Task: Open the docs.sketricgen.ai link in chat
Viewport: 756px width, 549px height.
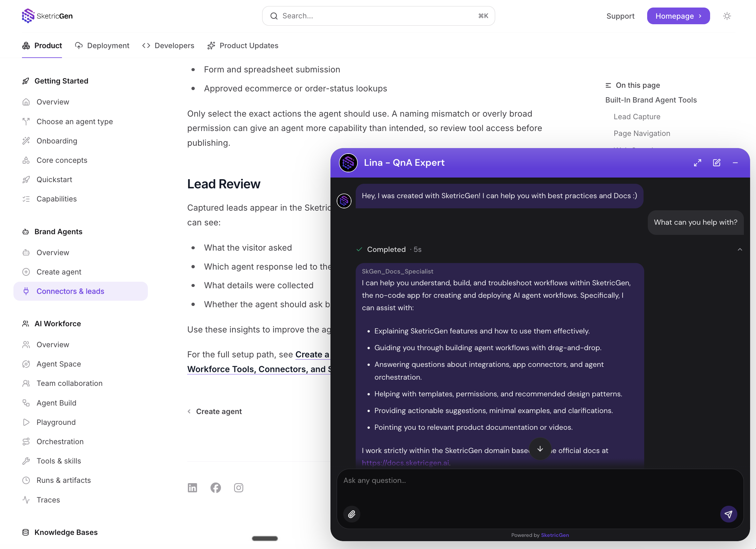Action: 405,463
